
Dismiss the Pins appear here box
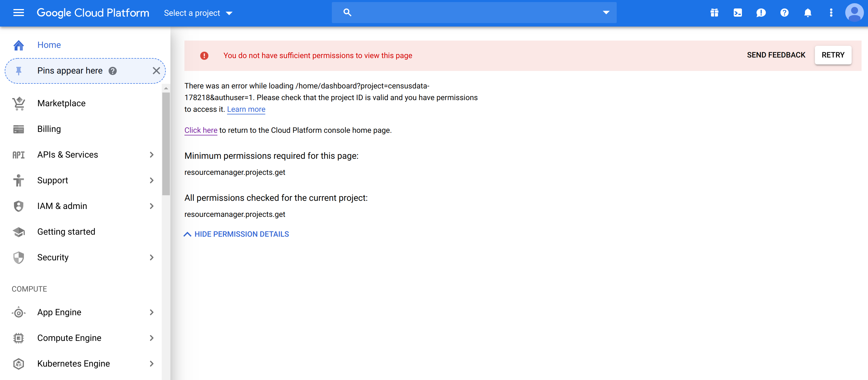[x=156, y=71]
